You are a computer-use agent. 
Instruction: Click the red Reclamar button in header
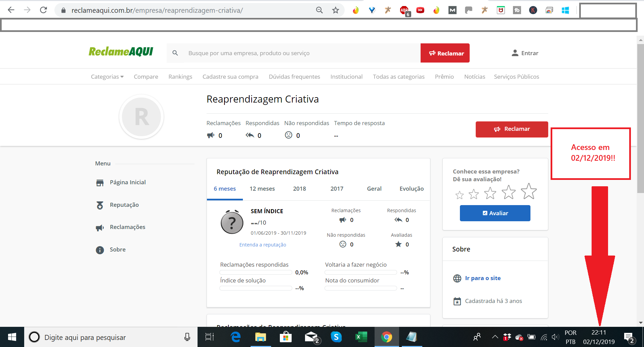point(445,53)
